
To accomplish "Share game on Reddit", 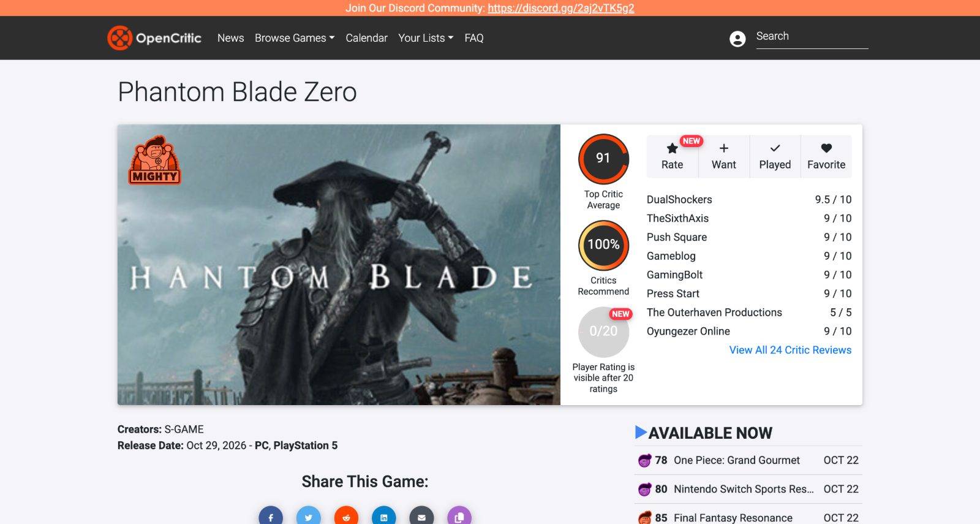I will point(346,517).
